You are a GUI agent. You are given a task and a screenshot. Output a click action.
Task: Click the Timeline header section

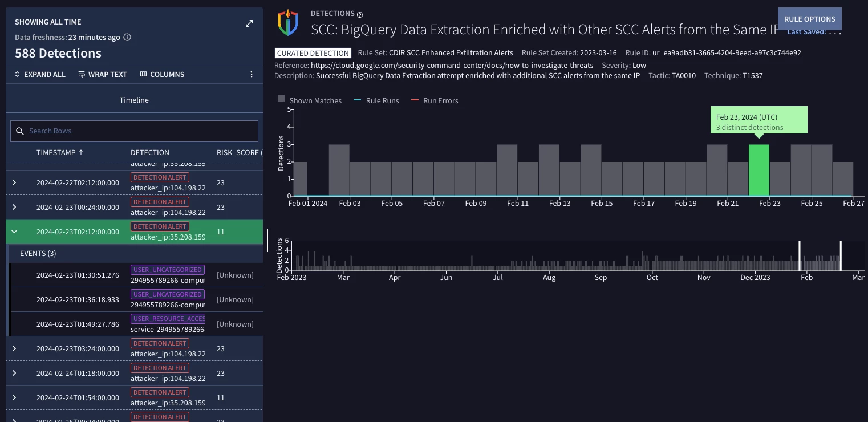coord(134,100)
